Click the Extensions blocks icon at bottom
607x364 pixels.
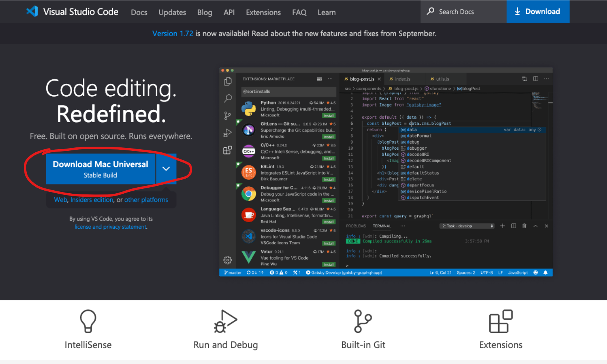tap(501, 321)
